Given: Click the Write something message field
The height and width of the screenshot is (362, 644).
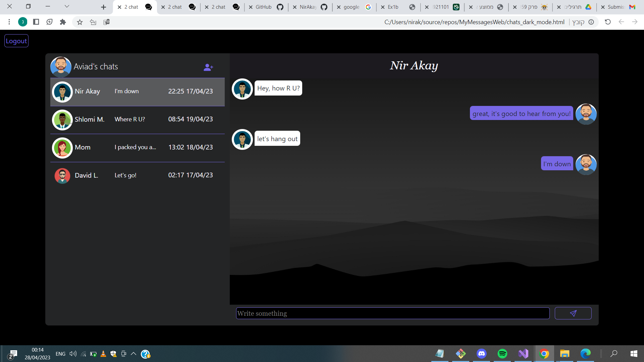Looking at the screenshot, I should pos(392,313).
